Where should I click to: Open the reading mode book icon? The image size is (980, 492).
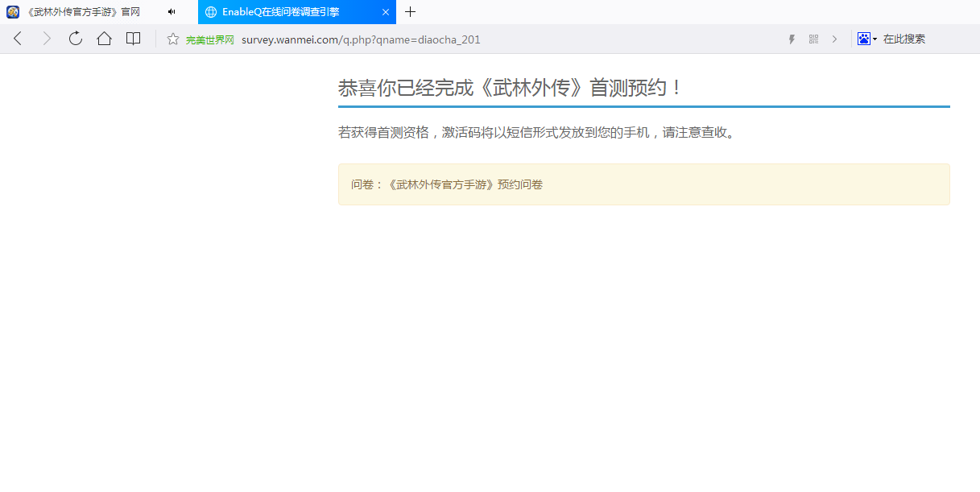click(134, 39)
